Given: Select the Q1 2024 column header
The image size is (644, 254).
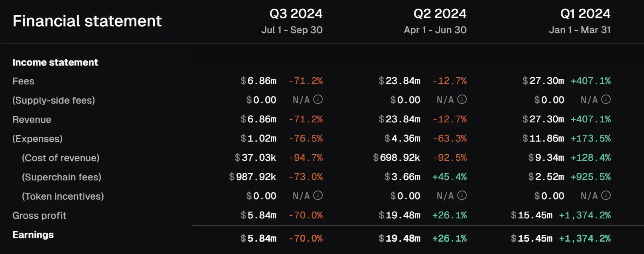Looking at the screenshot, I should pos(585,14).
